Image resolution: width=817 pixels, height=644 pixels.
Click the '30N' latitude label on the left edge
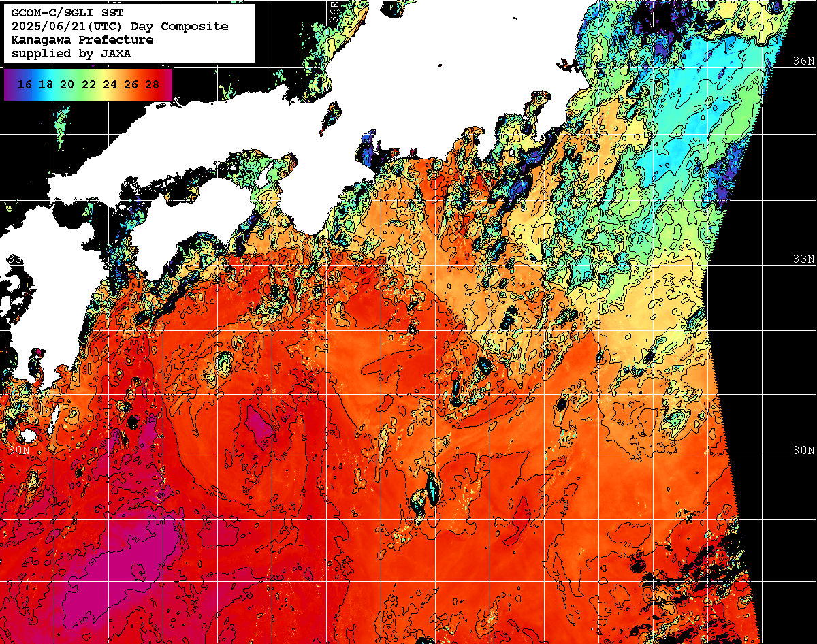[x=18, y=451]
